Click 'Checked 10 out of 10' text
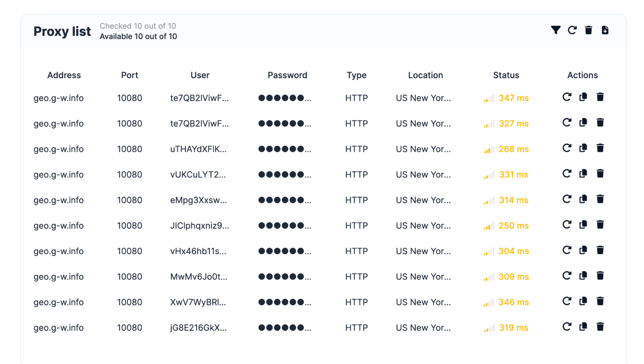Screen dimensions: 644x364 [138, 26]
